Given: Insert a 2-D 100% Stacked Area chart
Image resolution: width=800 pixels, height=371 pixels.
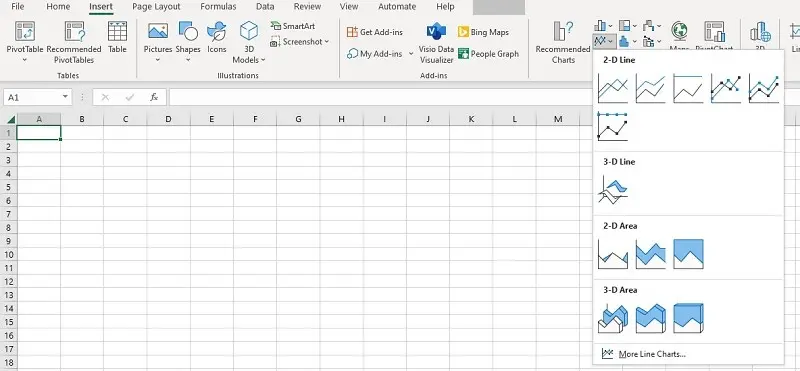Looking at the screenshot, I should click(x=688, y=254).
